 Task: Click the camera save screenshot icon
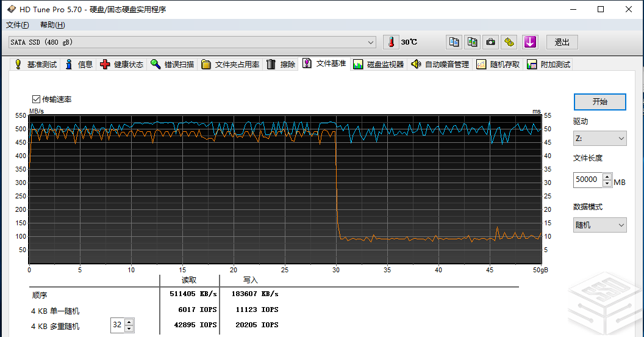pyautogui.click(x=490, y=42)
